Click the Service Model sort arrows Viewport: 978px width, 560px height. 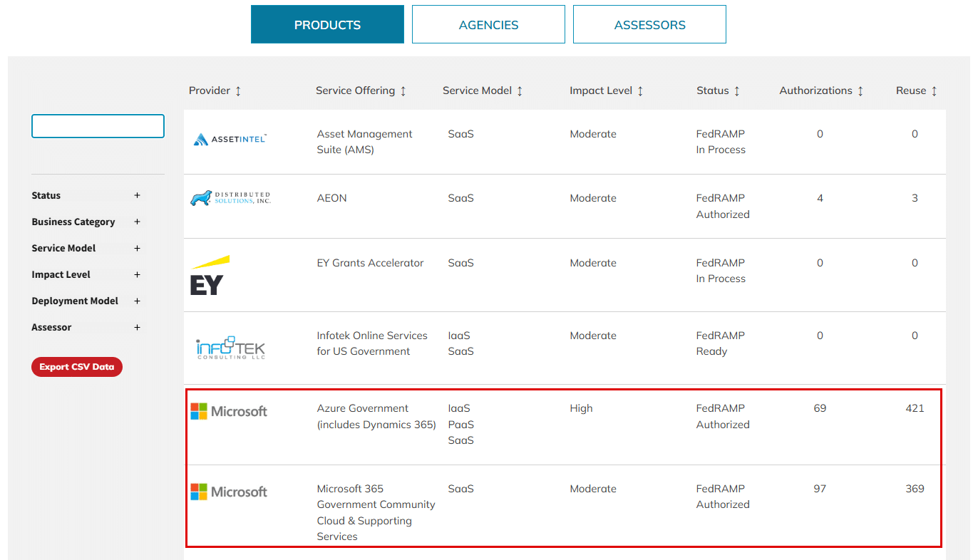[x=520, y=91]
